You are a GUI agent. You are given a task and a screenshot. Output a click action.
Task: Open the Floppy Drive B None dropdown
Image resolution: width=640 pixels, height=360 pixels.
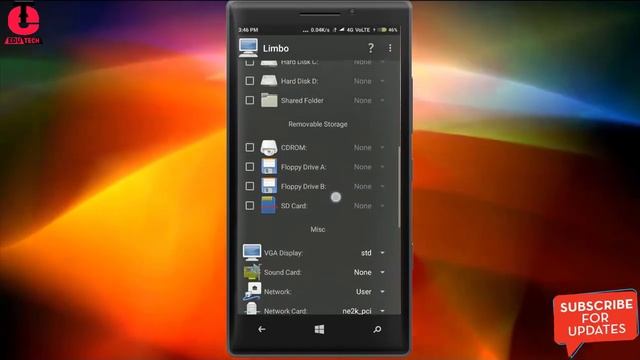coord(369,187)
